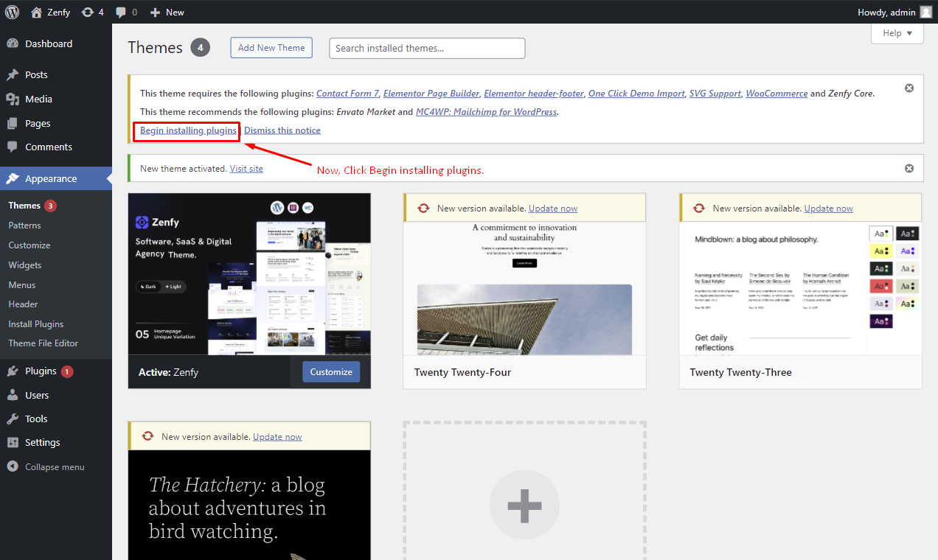Open the Menus submenu item

click(x=22, y=285)
